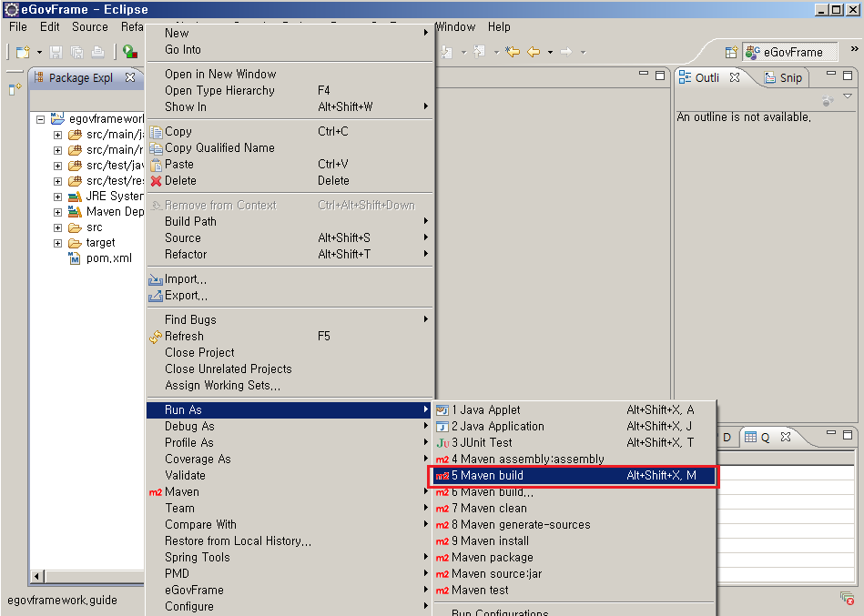Click the Maven Dependencies library icon
Viewport: 864px width, 616px height.
click(x=75, y=212)
